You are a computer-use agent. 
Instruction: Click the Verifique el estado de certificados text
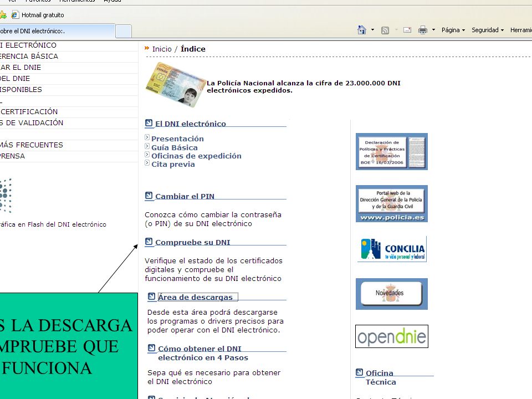(x=213, y=270)
